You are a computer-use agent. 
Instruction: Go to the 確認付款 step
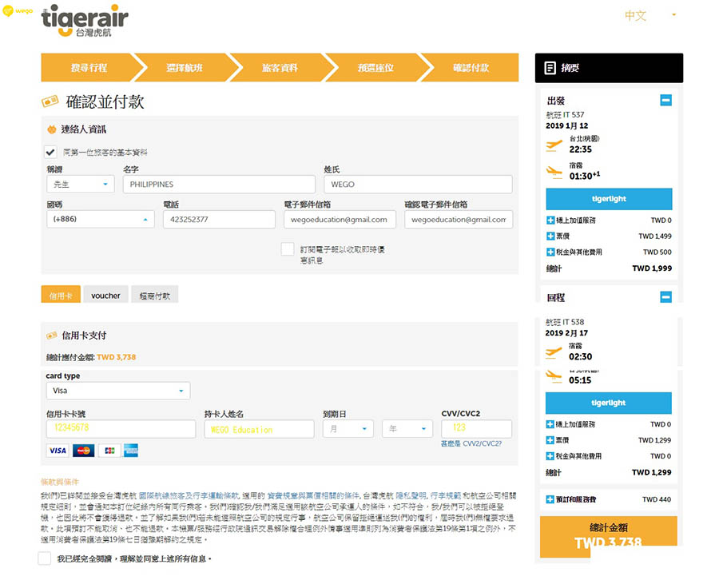click(471, 67)
